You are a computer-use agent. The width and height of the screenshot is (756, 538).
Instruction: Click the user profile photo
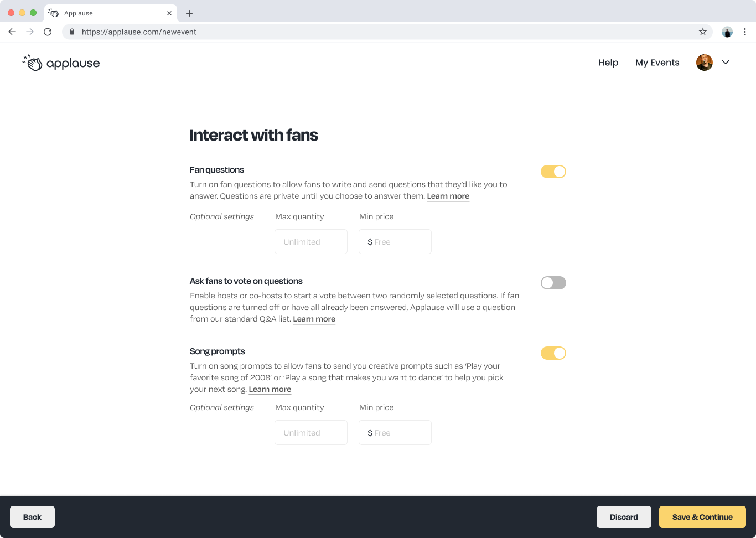coord(705,63)
